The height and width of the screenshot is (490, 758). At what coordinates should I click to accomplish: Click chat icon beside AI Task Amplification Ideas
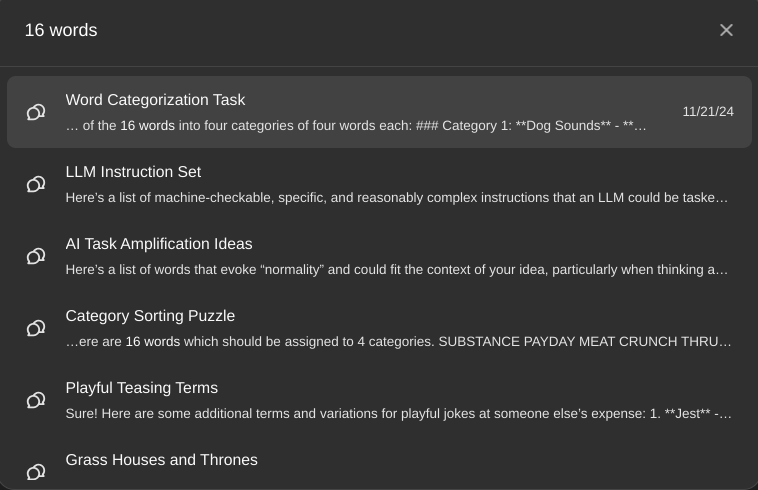[36, 256]
